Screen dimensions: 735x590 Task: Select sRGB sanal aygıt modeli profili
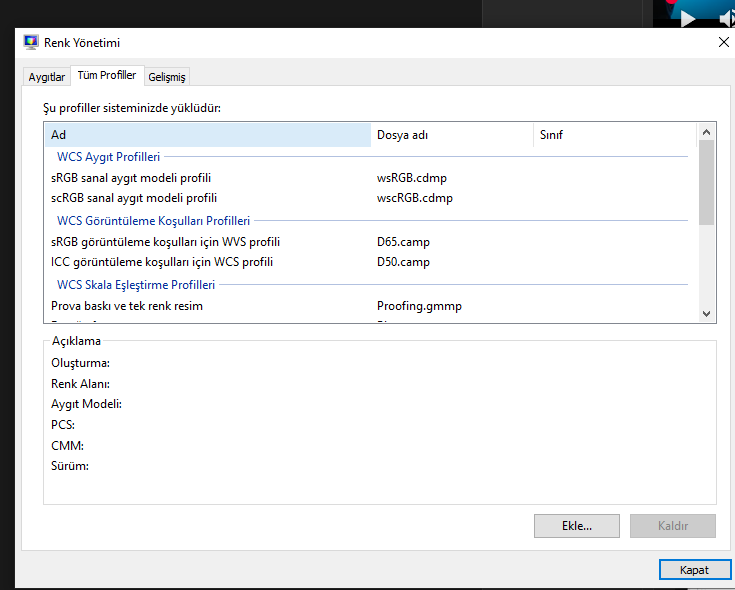point(131,178)
